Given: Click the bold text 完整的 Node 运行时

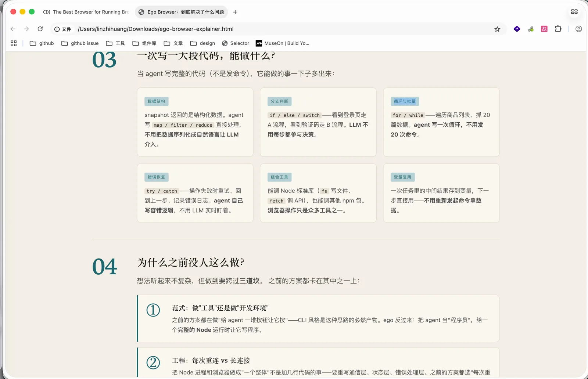Looking at the screenshot, I should pos(204,330).
